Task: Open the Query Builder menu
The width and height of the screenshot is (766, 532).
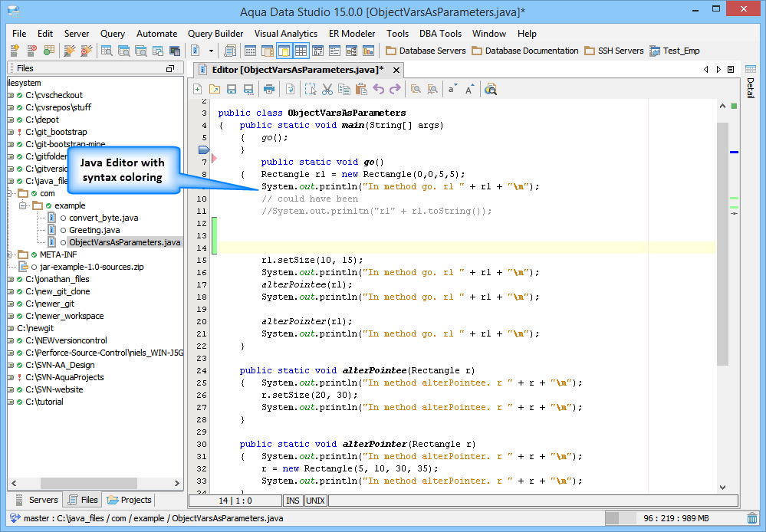Action: click(215, 34)
